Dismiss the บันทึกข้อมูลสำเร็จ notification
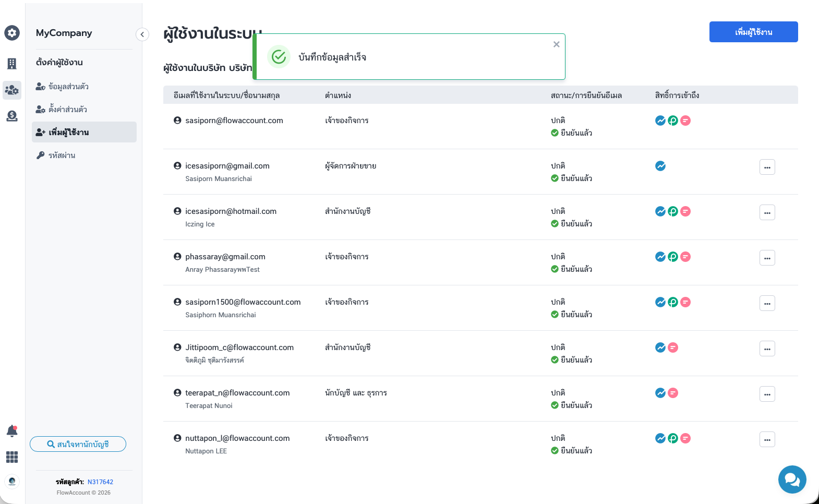The width and height of the screenshot is (819, 504). pos(556,44)
